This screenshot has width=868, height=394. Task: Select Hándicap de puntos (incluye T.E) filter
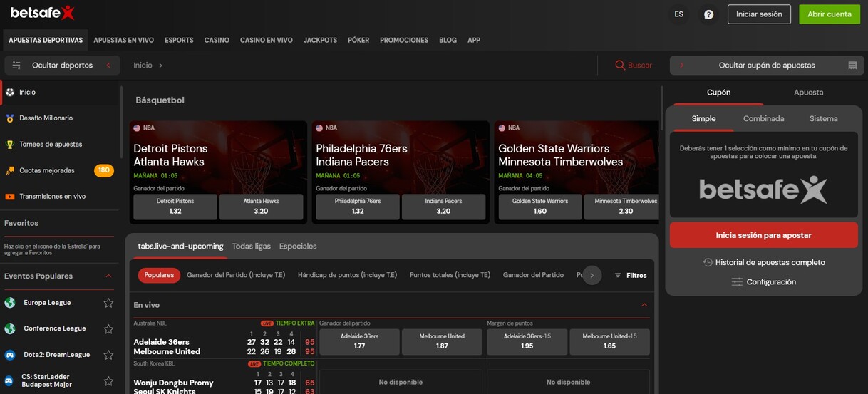pyautogui.click(x=347, y=275)
